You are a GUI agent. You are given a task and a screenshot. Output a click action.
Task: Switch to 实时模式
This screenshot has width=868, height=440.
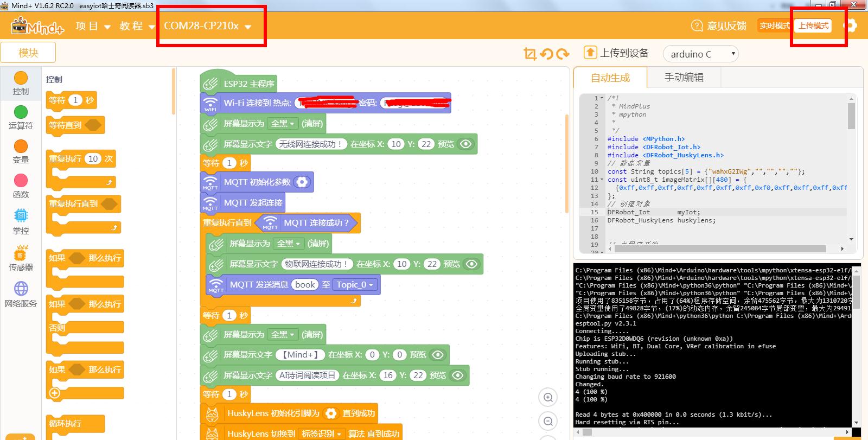[x=775, y=25]
